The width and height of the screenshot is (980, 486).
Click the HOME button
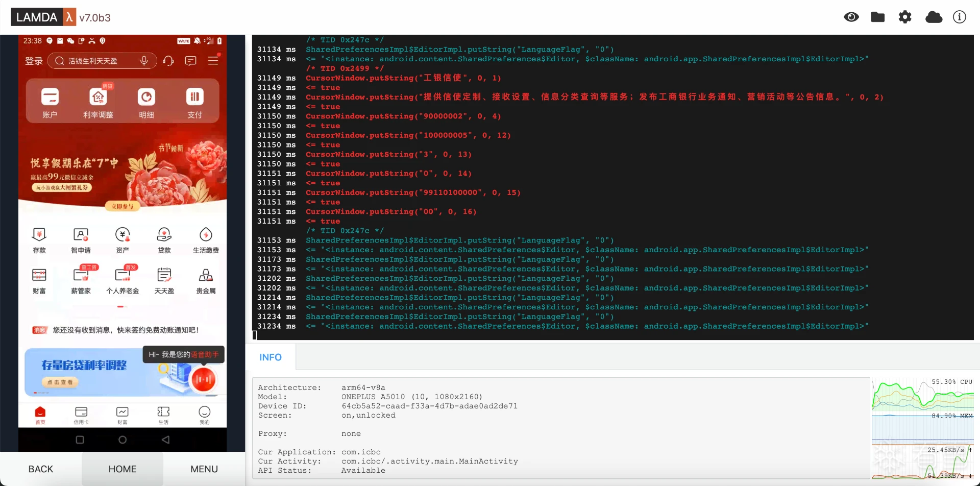122,469
